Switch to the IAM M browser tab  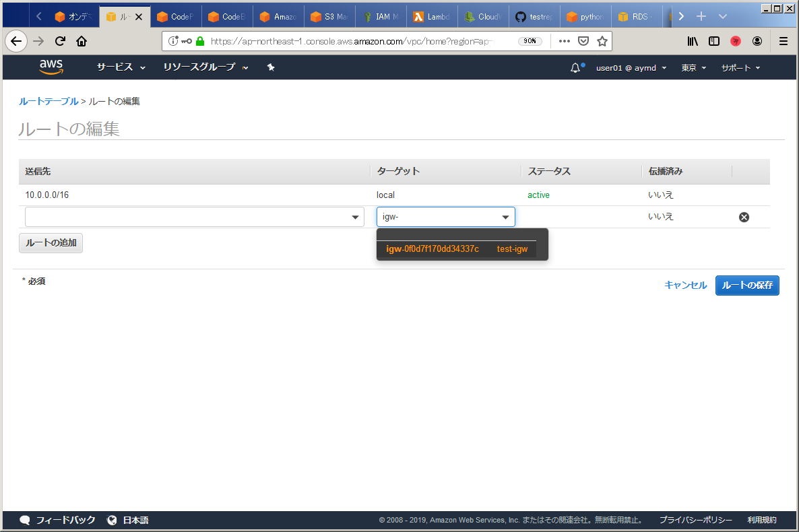tap(381, 17)
